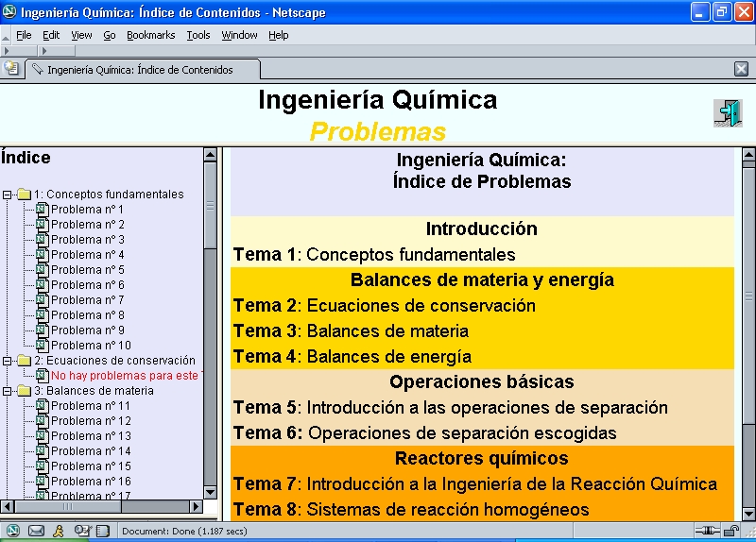
Task: Select Problema nº 10 in the index tree
Action: [x=91, y=346]
